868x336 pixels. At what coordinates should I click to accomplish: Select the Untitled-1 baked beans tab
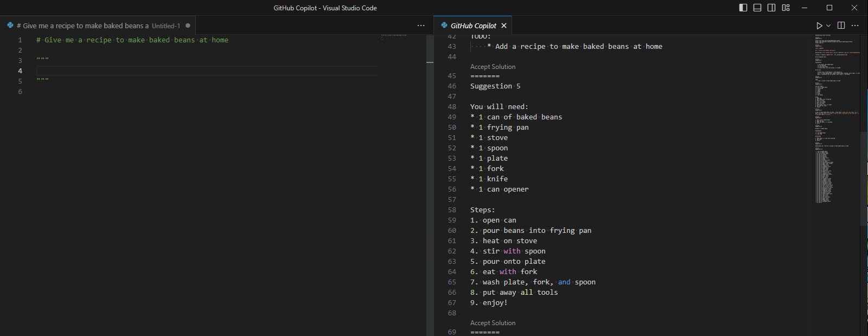98,26
